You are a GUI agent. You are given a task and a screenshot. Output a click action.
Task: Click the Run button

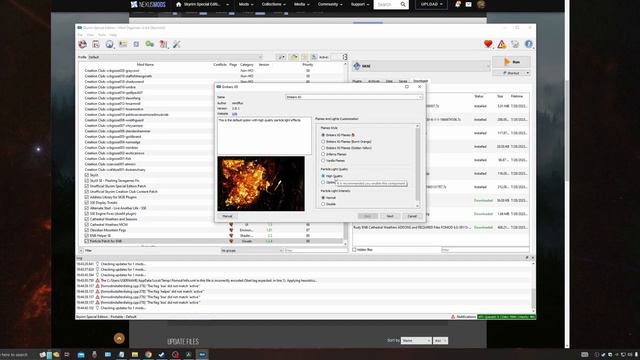(x=512, y=62)
